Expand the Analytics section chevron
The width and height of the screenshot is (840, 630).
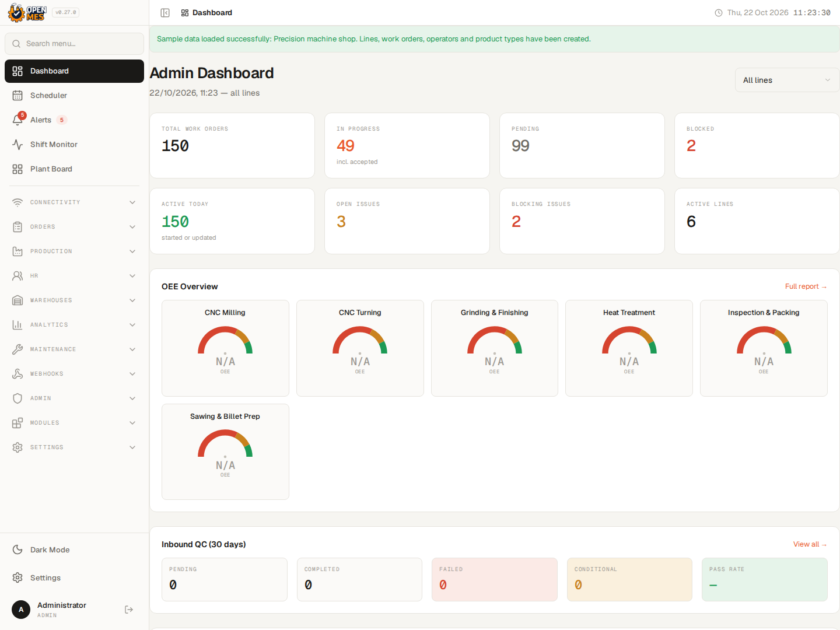click(x=132, y=325)
